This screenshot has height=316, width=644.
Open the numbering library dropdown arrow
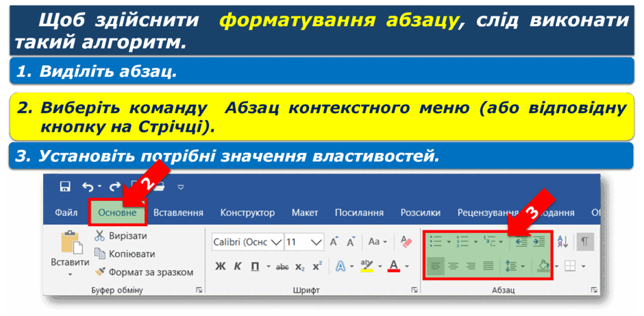point(475,241)
